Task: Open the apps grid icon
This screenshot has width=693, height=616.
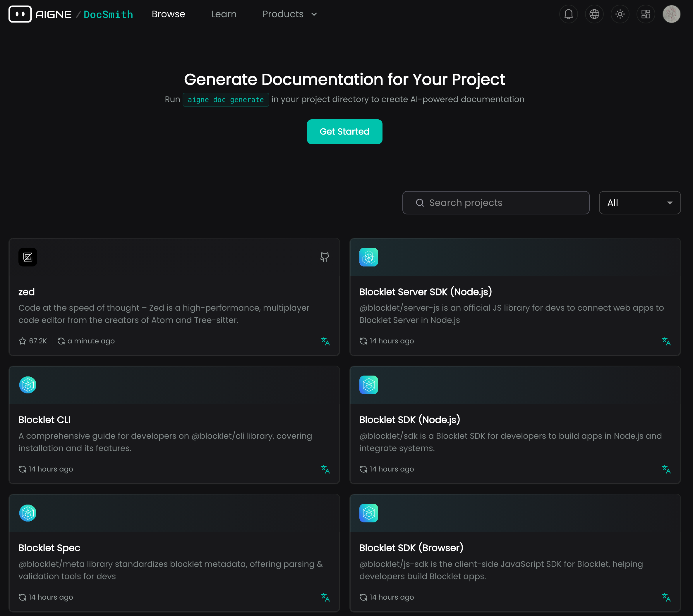Action: tap(646, 14)
